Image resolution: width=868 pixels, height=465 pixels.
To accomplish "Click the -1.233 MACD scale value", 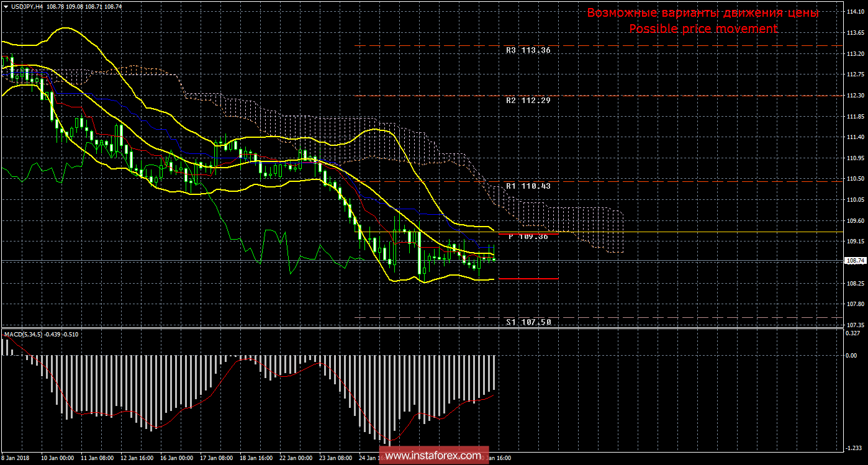I will 856,447.
